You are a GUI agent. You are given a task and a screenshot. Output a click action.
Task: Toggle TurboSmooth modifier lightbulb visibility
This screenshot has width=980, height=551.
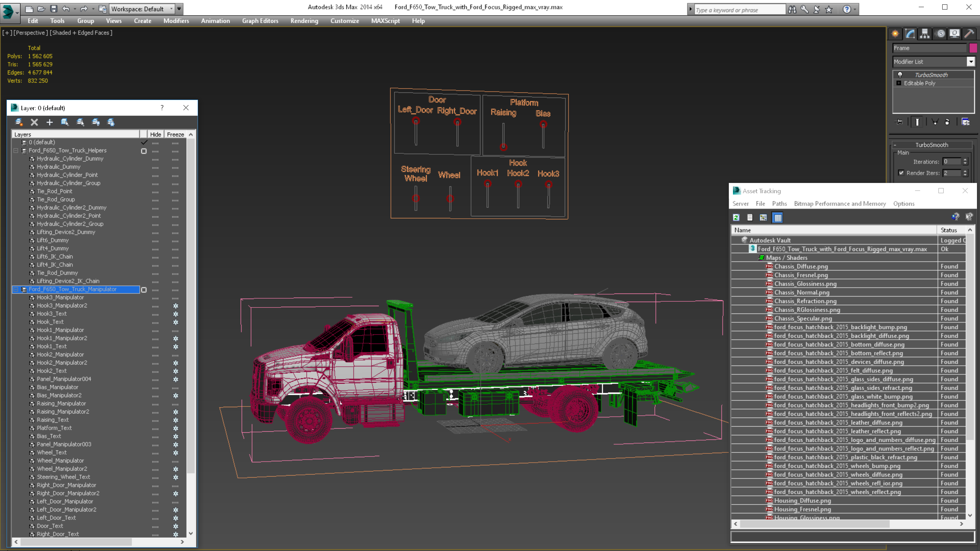900,74
